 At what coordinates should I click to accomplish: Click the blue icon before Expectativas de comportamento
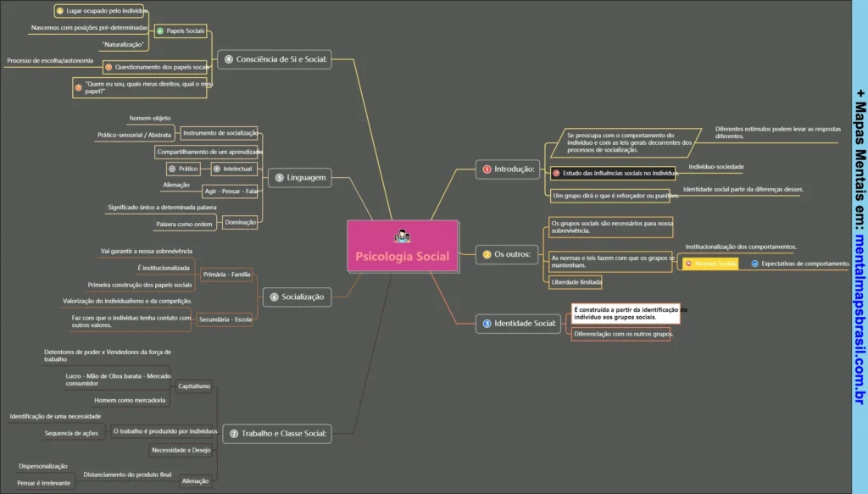click(x=754, y=264)
